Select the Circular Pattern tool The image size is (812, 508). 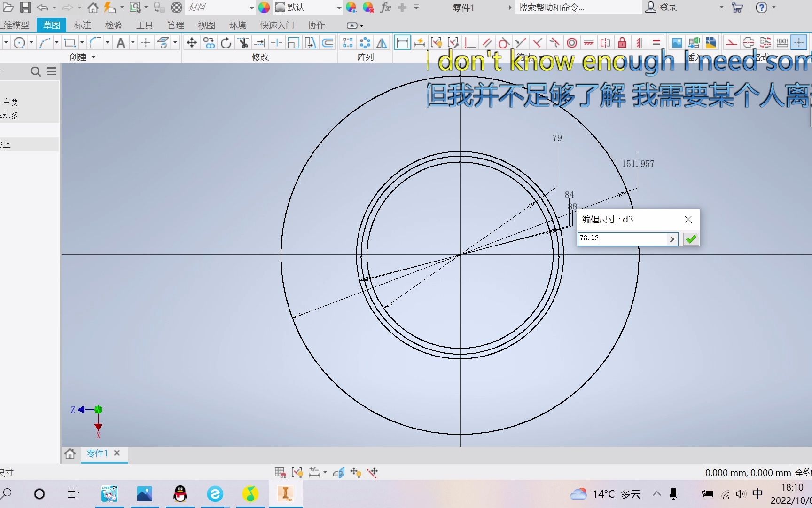tap(365, 43)
